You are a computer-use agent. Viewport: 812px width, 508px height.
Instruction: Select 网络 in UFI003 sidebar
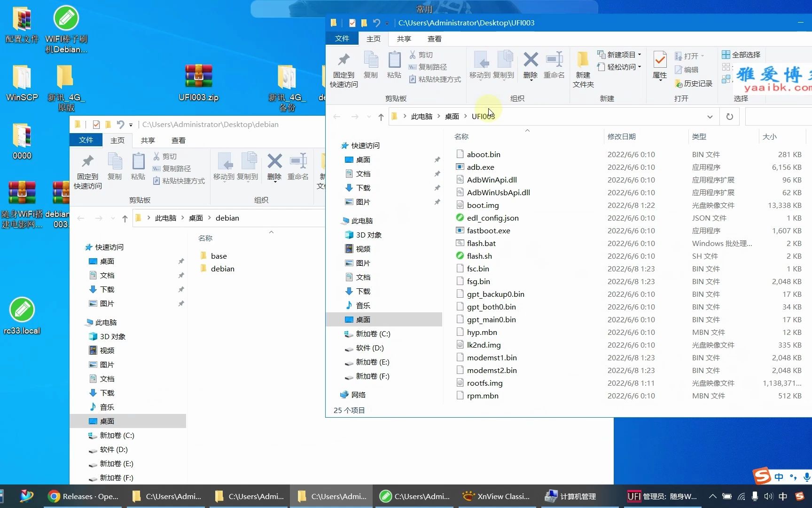pyautogui.click(x=358, y=395)
